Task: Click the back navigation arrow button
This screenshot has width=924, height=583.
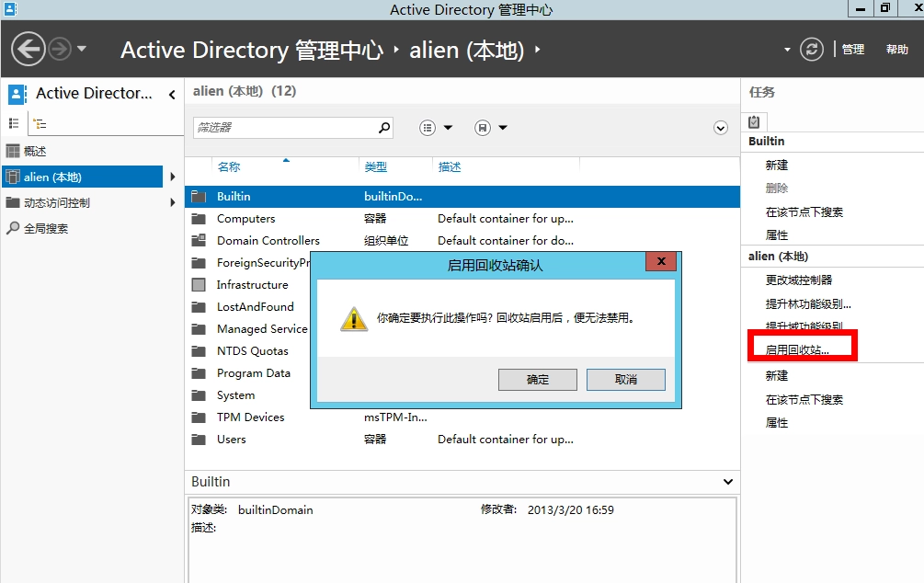Action: click(29, 49)
